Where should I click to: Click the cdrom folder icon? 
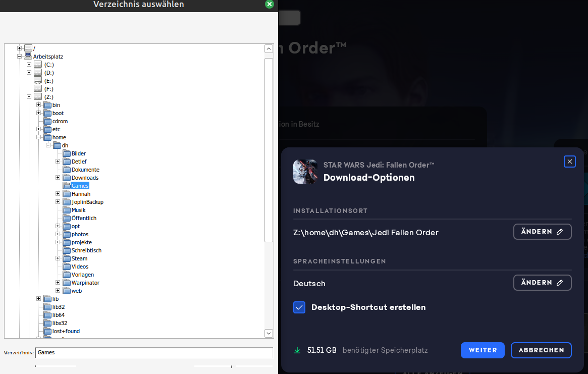coord(47,121)
